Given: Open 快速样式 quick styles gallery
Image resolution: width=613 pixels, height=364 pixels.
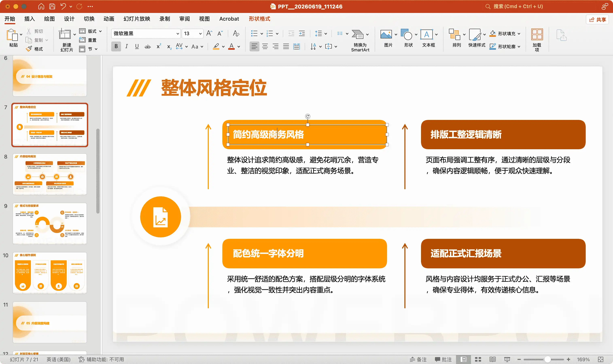Looking at the screenshot, I should [x=475, y=34].
